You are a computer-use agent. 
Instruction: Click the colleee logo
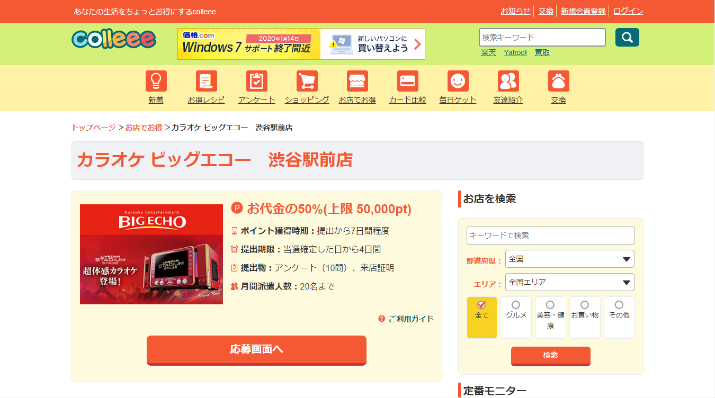(114, 39)
